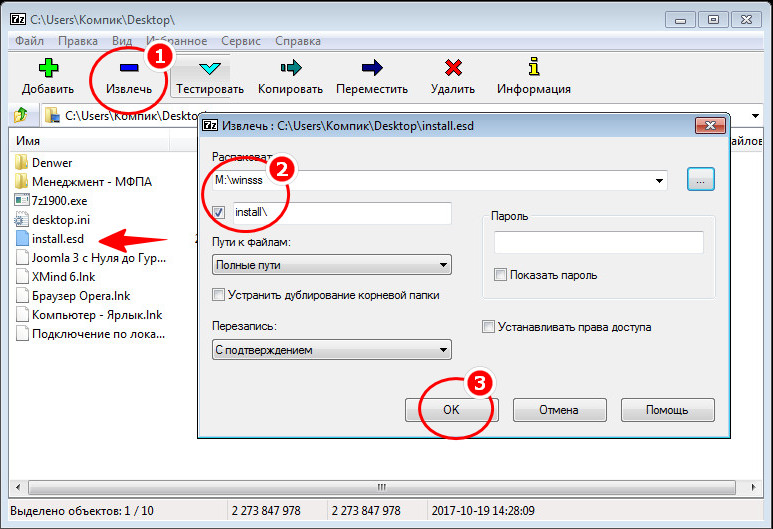Click the browse ... button

pos(701,179)
